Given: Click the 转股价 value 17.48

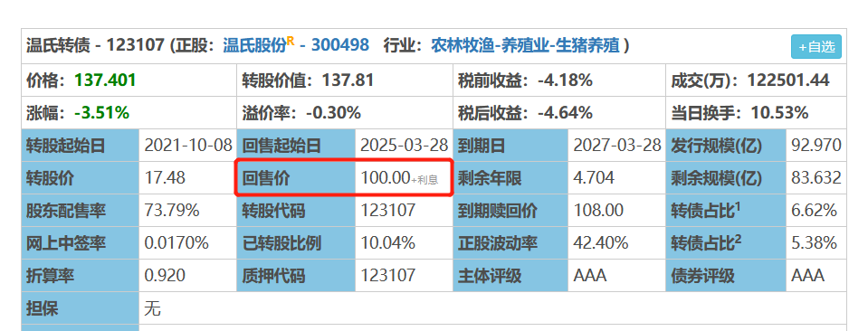Looking at the screenshot, I should click(x=165, y=178).
